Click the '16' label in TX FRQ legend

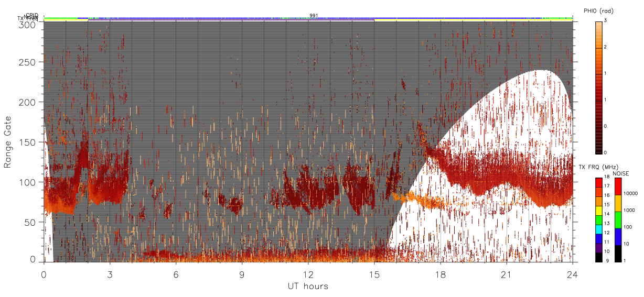coord(607,195)
